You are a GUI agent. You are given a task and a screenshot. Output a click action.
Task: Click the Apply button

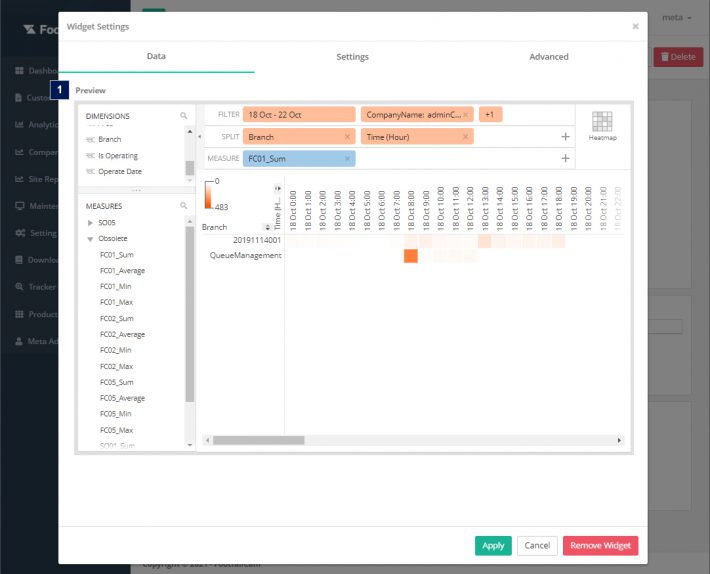[x=493, y=545]
